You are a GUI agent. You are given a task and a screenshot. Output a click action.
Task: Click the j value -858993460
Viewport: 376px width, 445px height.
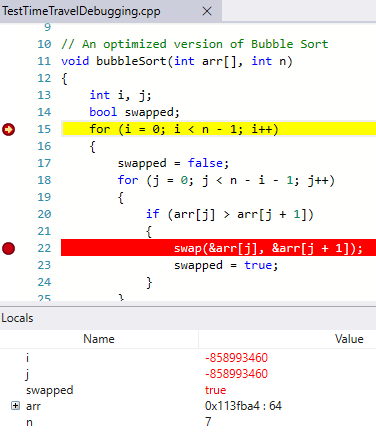(236, 374)
